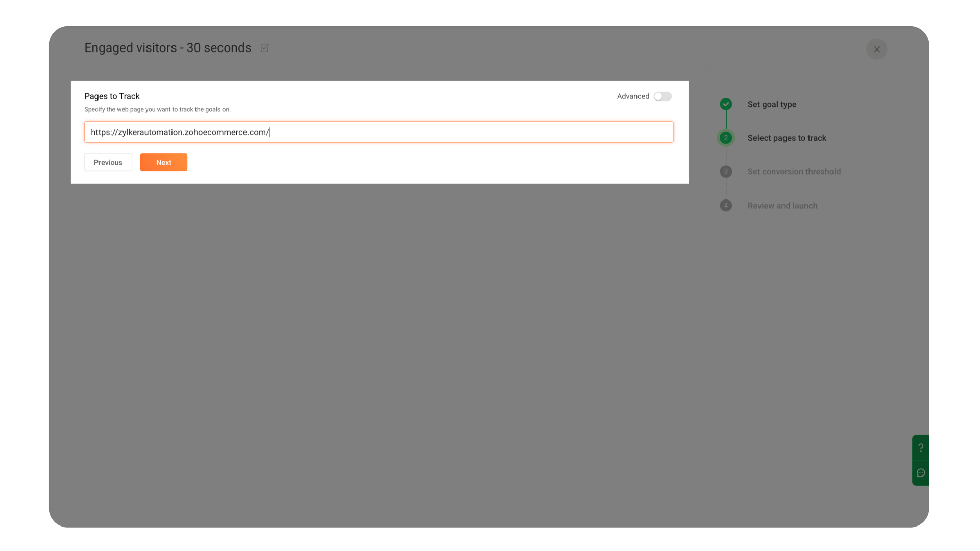Select the step 2 circle icon
The height and width of the screenshot is (551, 980).
[726, 138]
